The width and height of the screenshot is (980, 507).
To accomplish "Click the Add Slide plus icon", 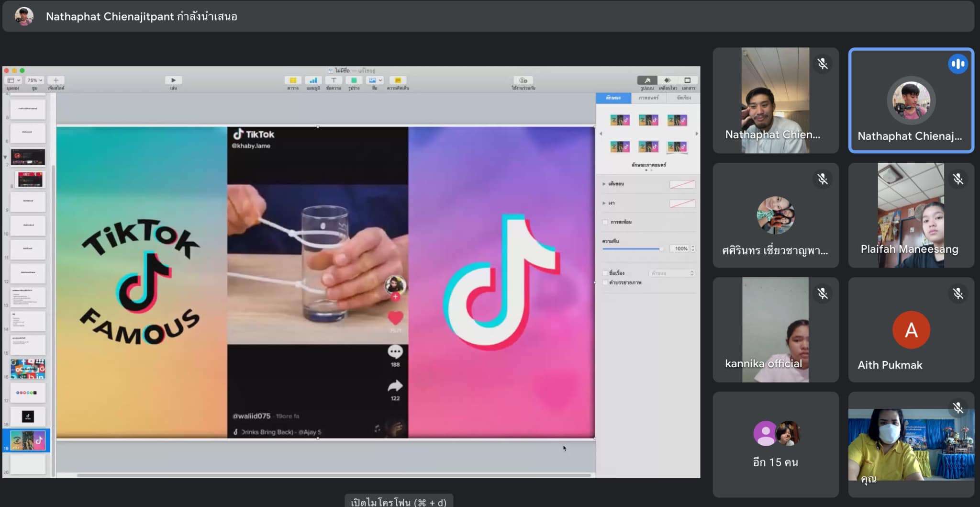I will [56, 80].
